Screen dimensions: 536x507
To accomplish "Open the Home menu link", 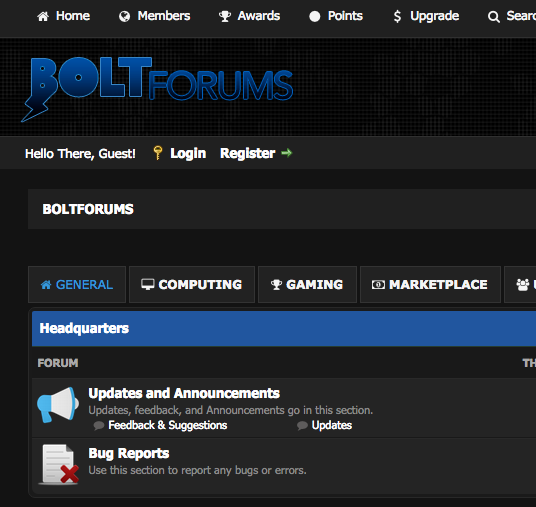I will [x=73, y=16].
